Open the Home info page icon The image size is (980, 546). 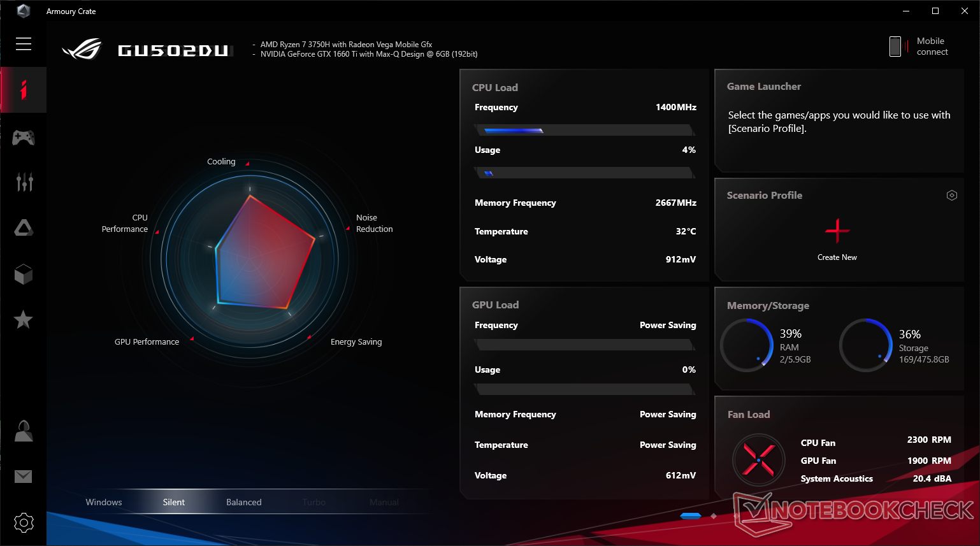[x=24, y=90]
